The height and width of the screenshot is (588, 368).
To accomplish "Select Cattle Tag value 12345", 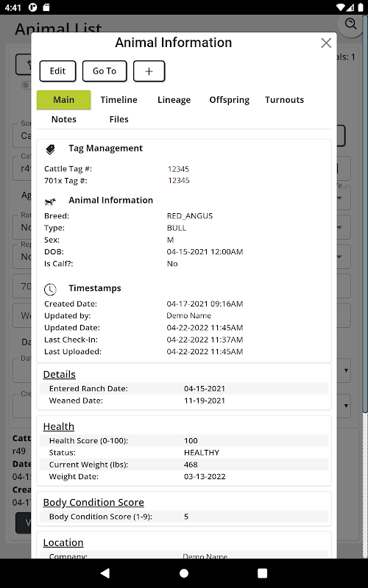I will 178,169.
